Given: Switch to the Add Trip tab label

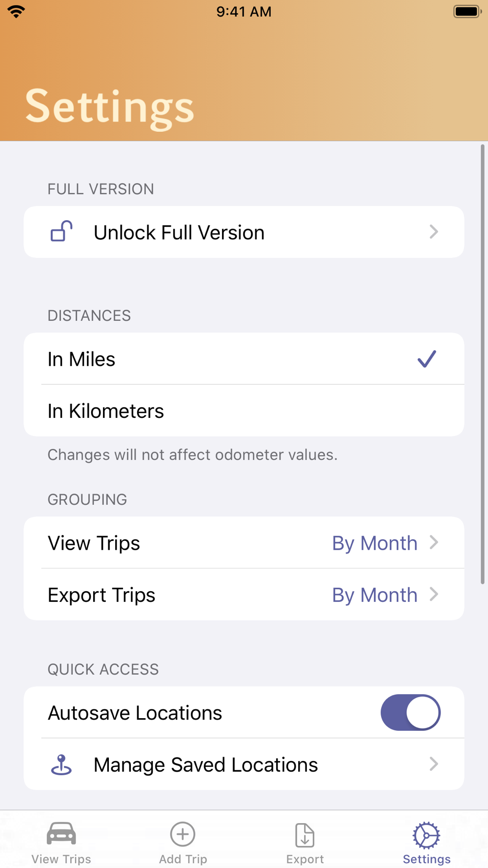Looking at the screenshot, I should (183, 859).
